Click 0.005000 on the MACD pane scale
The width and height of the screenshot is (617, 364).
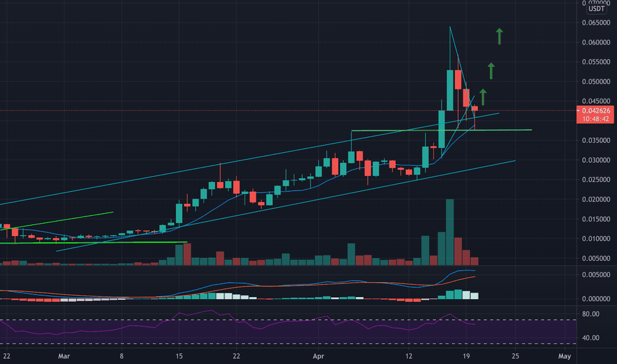coord(596,275)
